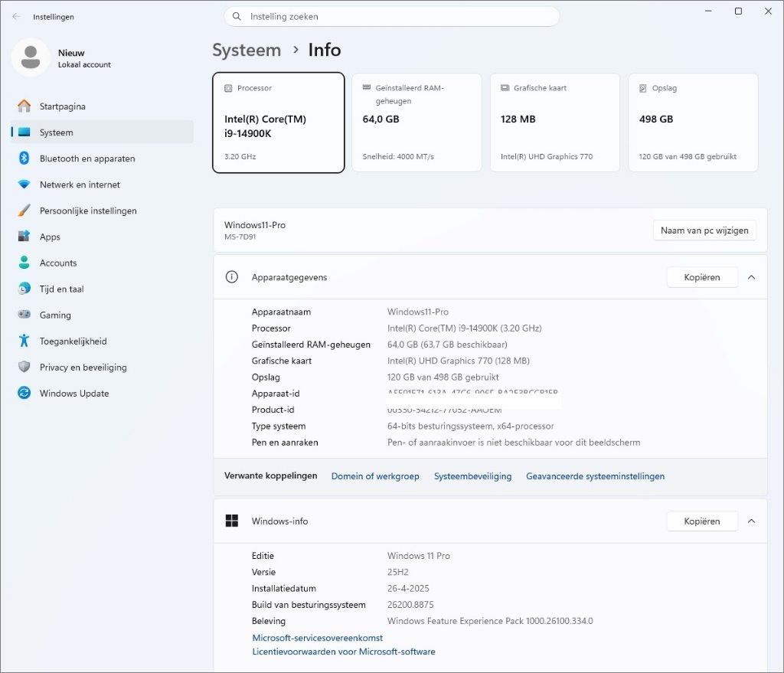Viewport: 784px width, 673px height.
Task: Click the Installatiedatum value 26-4-2025
Action: click(x=408, y=588)
